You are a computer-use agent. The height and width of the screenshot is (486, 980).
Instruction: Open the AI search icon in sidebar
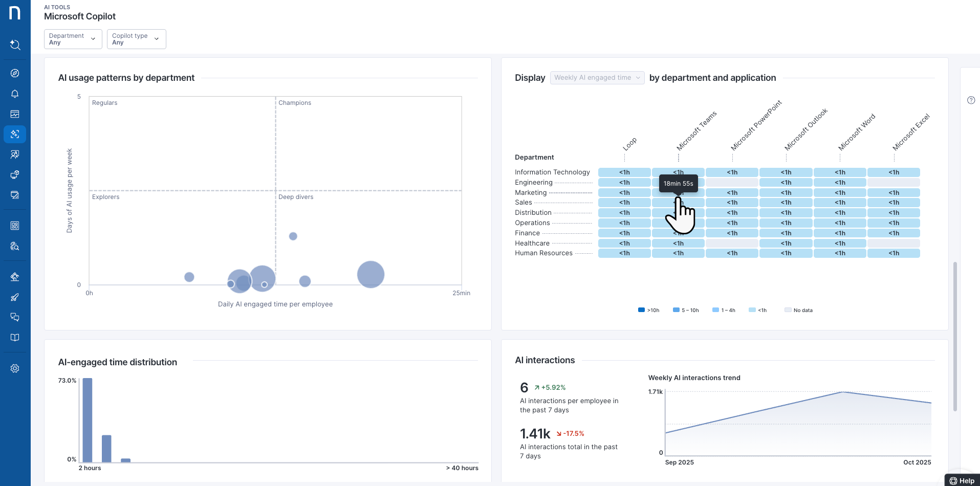15,45
